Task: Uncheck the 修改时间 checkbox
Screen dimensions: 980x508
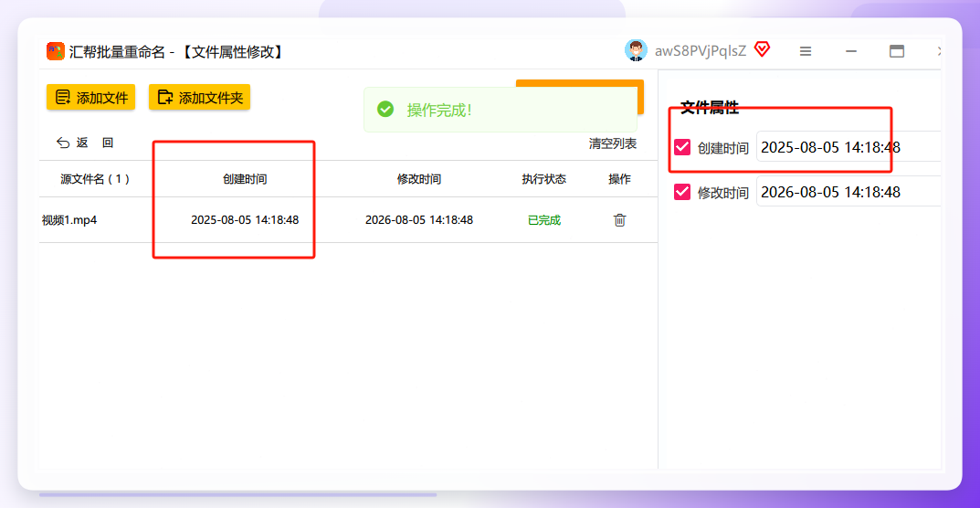Action: click(x=682, y=192)
